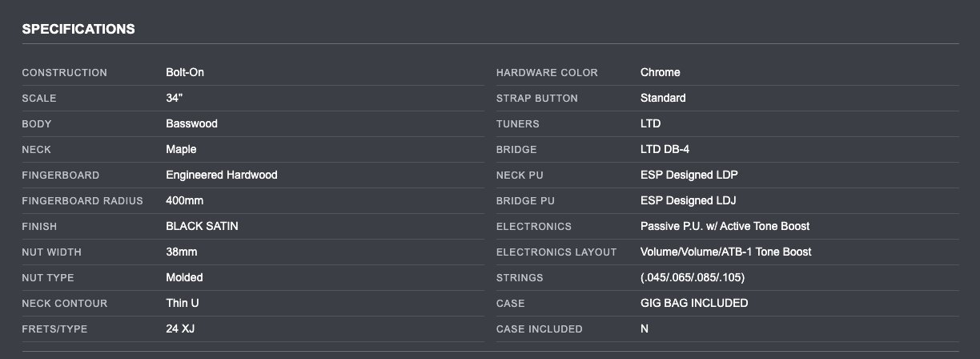Click the Maple neck value
The image size is (980, 359).
(181, 149)
